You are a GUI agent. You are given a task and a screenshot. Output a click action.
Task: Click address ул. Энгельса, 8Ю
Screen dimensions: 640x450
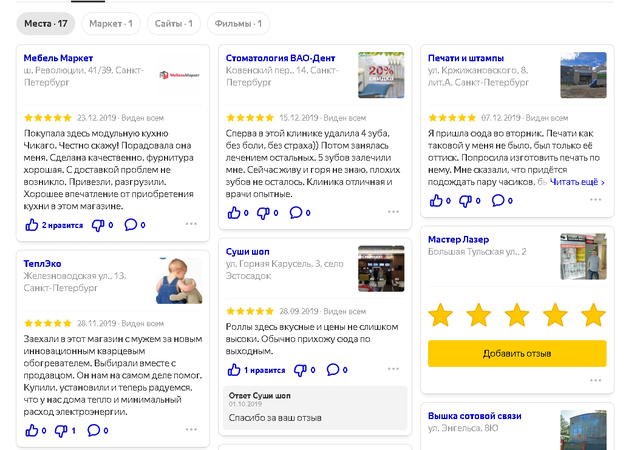[x=463, y=428]
